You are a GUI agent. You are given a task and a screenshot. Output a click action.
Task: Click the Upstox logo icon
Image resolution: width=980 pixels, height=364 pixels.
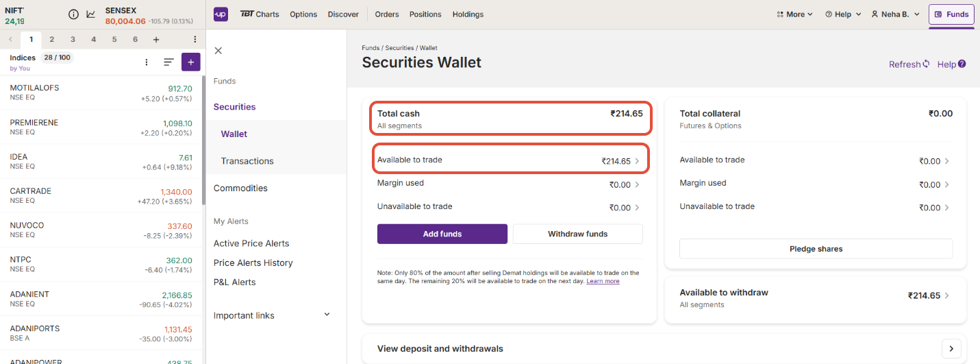(221, 14)
